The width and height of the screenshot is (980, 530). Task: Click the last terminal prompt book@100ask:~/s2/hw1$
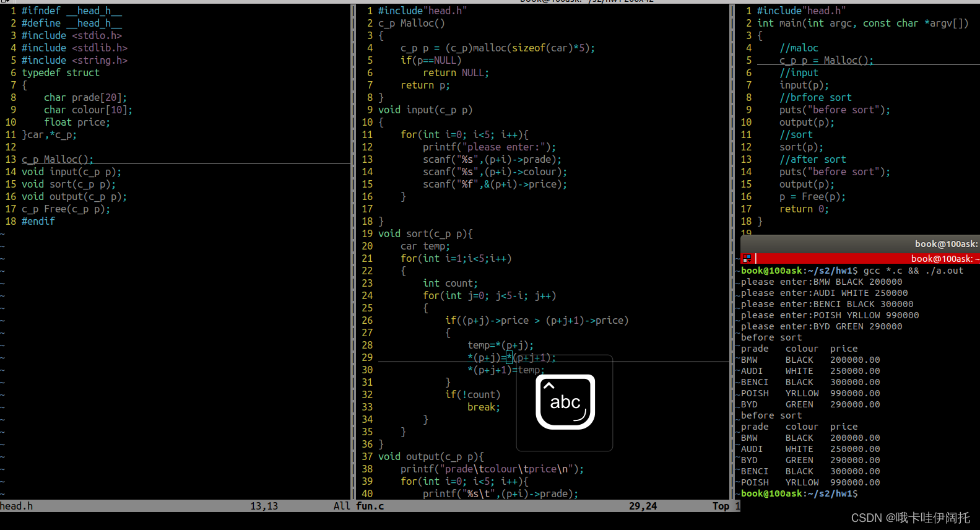point(799,493)
